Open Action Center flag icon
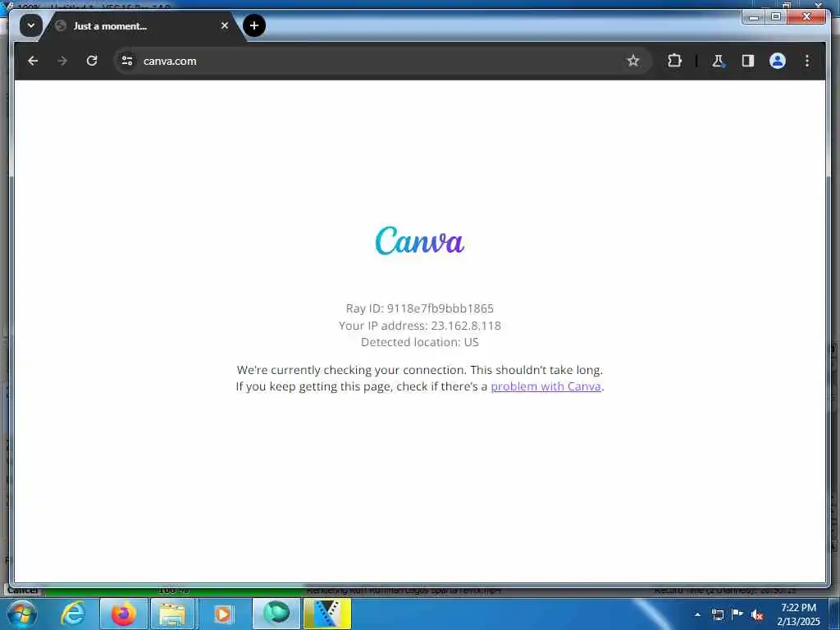 pos(737,614)
